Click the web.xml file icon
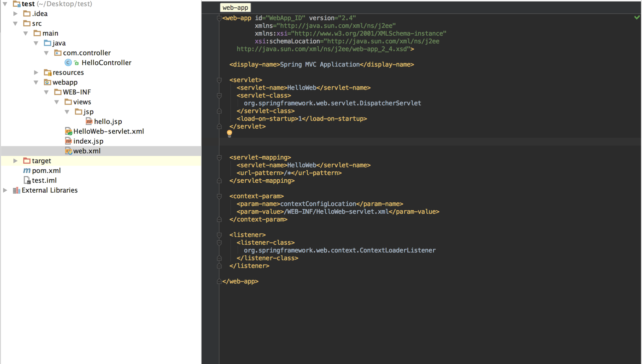The image size is (642, 364). tap(69, 151)
